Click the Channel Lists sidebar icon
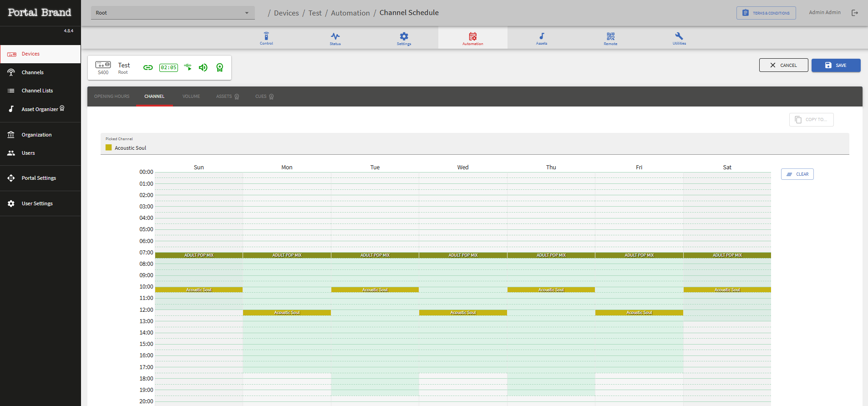This screenshot has height=406, width=868. 11,91
